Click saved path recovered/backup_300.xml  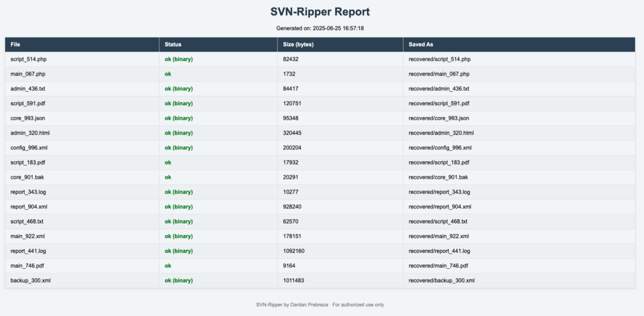pos(441,281)
